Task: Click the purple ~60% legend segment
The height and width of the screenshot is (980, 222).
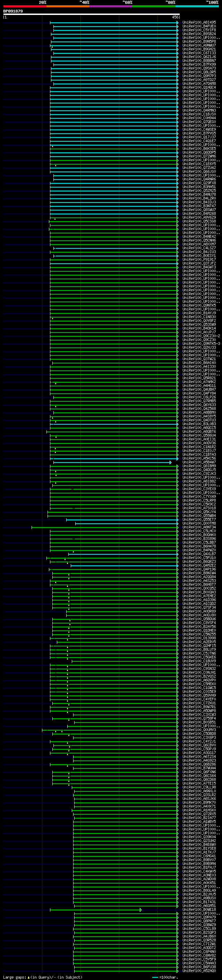Action: (111, 6)
